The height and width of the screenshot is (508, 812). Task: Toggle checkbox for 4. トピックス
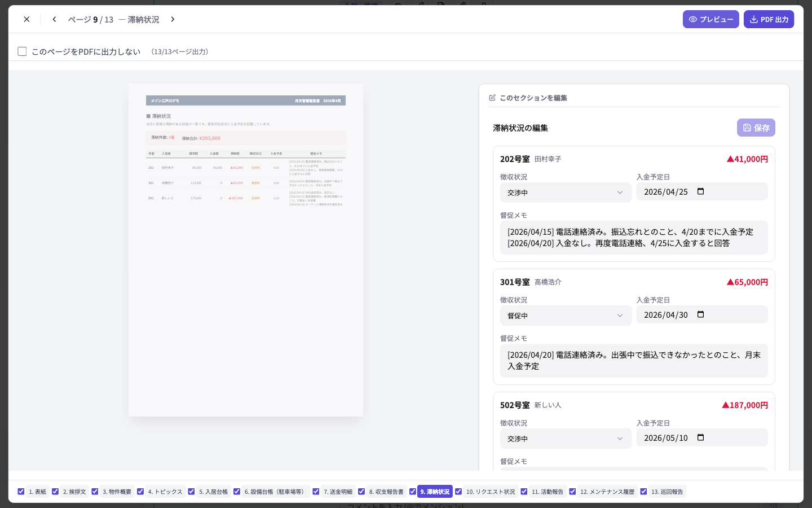pos(140,492)
